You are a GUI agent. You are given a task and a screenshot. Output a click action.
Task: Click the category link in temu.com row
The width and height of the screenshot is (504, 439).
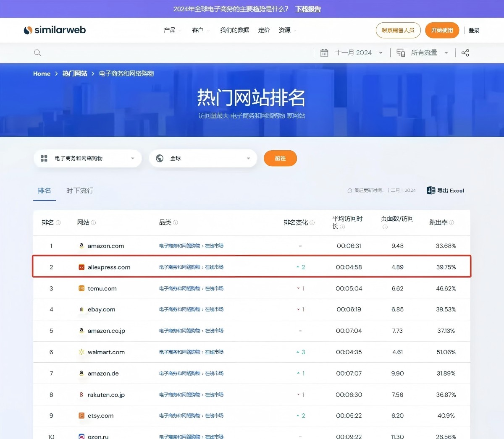tap(191, 288)
